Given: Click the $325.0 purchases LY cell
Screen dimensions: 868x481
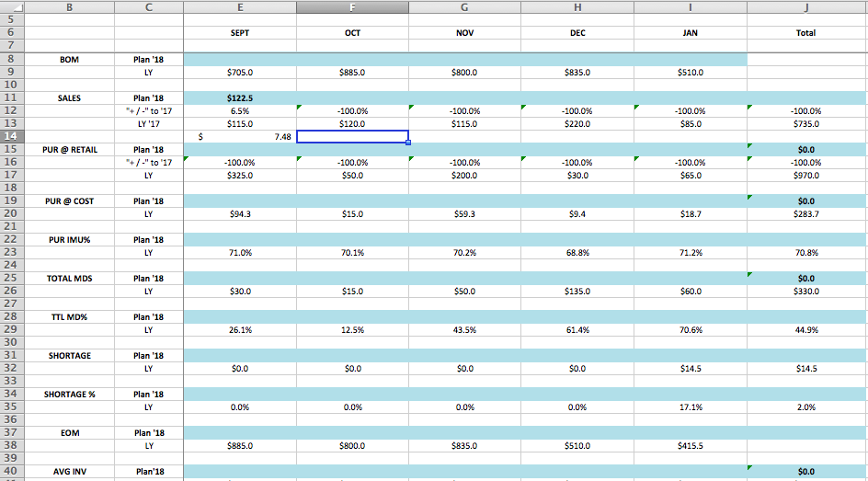Looking at the screenshot, I should click(x=240, y=175).
